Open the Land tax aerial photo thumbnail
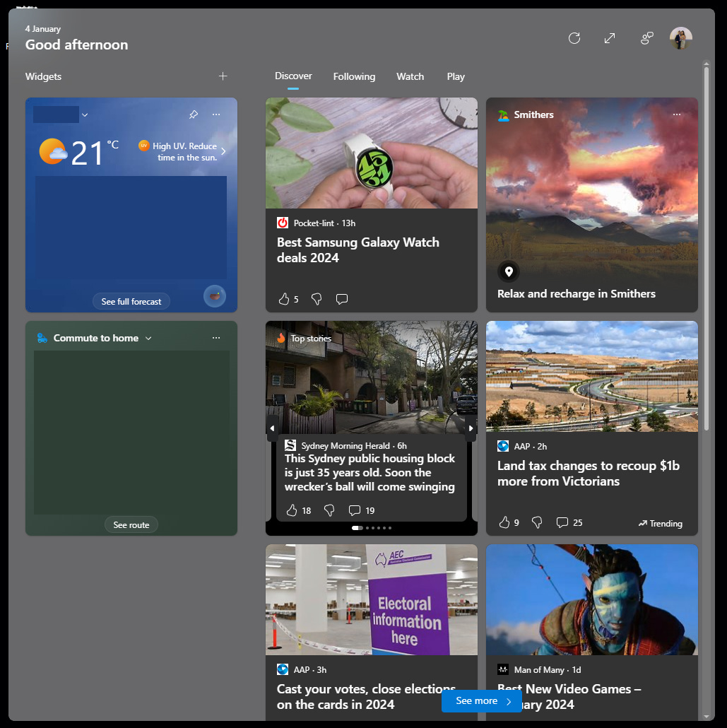727x728 pixels. tap(592, 377)
